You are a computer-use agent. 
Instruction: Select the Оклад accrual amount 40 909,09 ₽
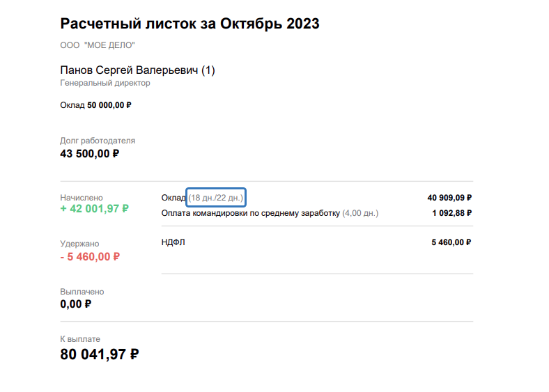[x=449, y=198]
